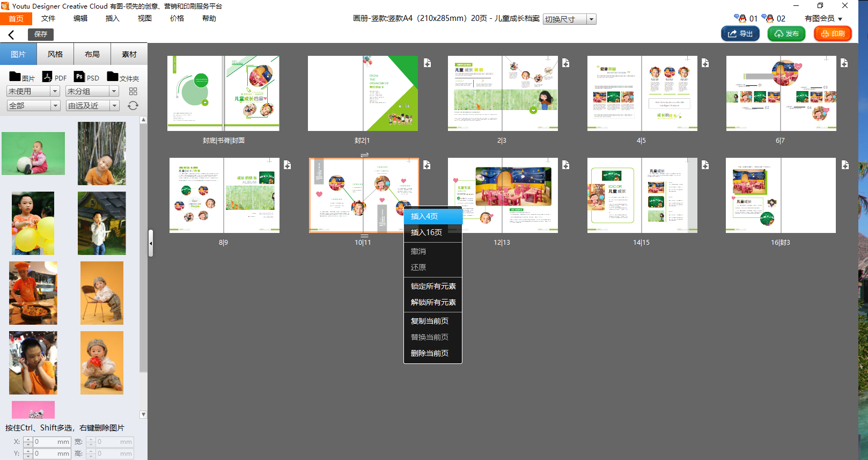Expand the 未使用 filter dropdown

click(55, 91)
